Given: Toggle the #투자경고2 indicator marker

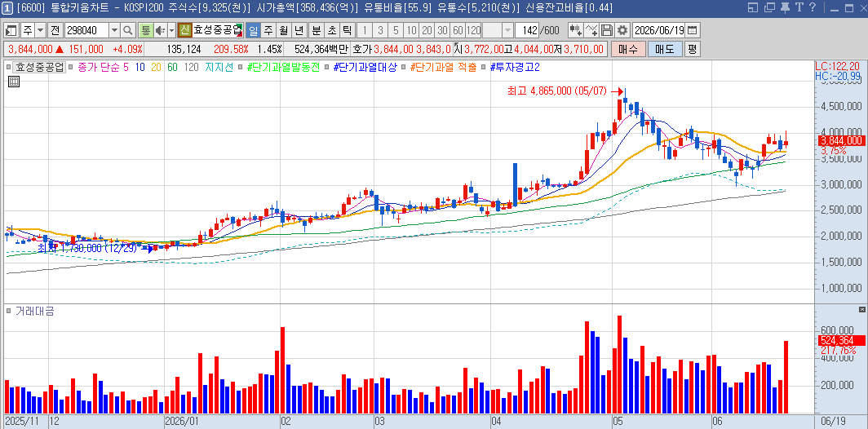Looking at the screenshot, I should tap(485, 68).
